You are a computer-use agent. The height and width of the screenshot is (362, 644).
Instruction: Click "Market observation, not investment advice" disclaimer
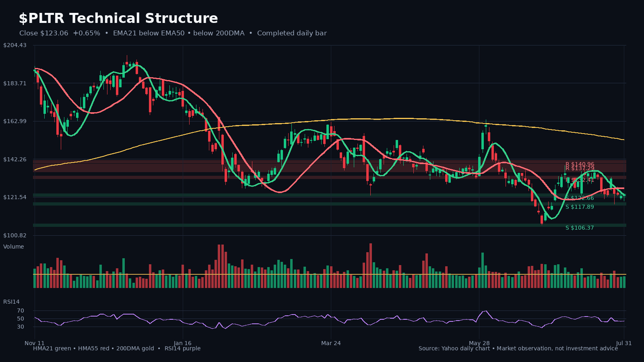pos(557,348)
